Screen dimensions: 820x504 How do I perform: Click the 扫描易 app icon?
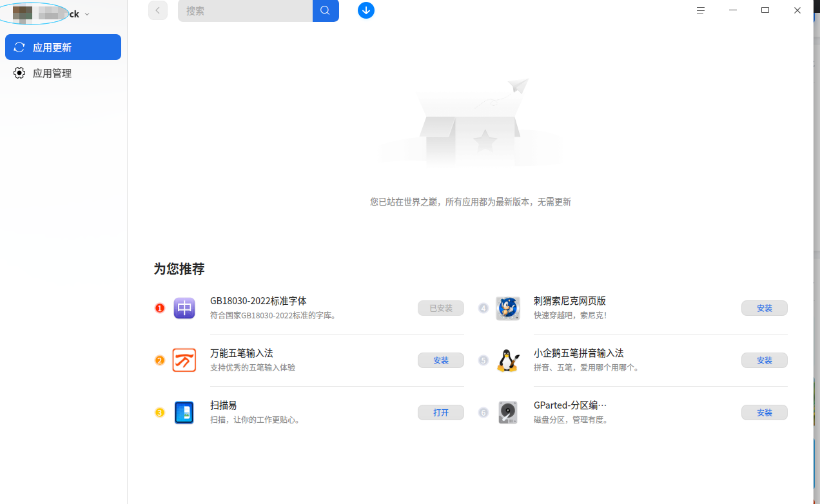point(184,412)
